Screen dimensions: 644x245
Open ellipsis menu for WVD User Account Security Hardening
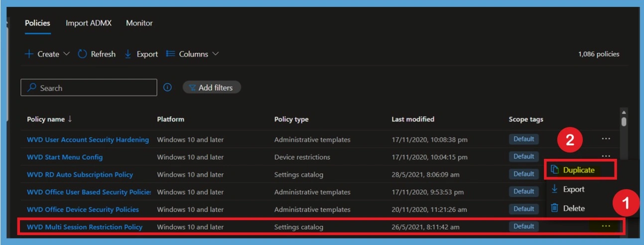[606, 139]
